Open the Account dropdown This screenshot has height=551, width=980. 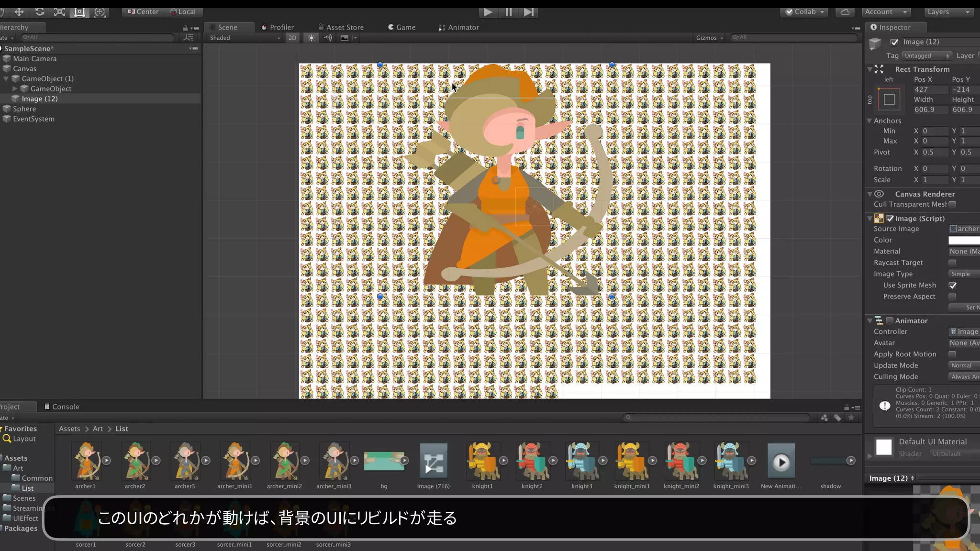pyautogui.click(x=886, y=12)
